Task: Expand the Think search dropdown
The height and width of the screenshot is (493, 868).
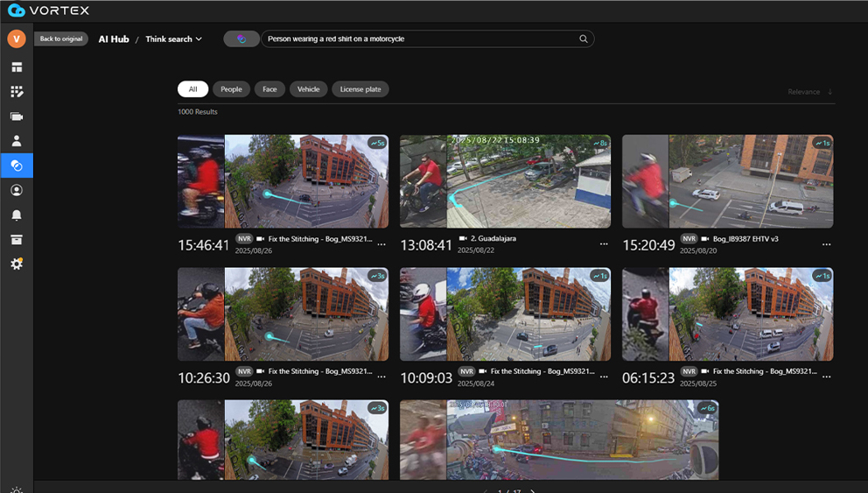Action: [174, 39]
